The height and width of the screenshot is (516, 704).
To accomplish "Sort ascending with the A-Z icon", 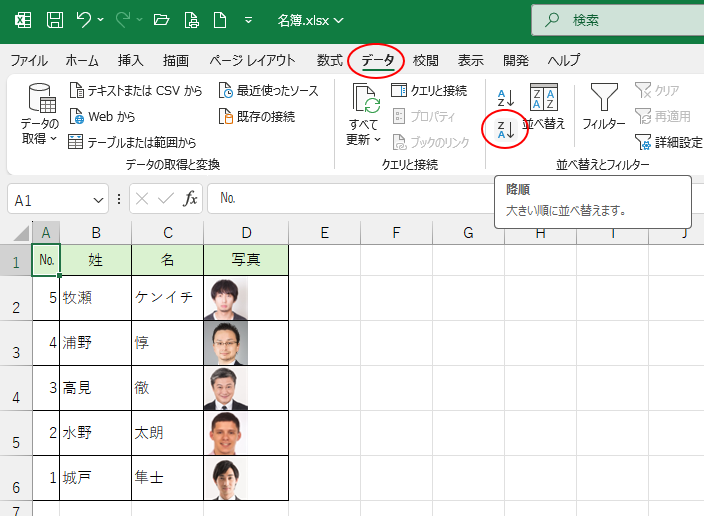I will pos(506,98).
